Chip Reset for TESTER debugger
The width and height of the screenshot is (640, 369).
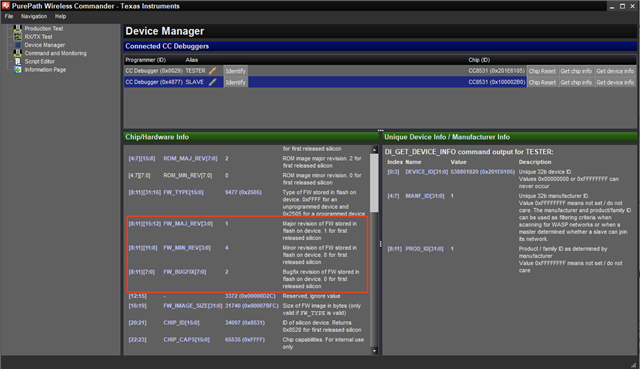542,71
